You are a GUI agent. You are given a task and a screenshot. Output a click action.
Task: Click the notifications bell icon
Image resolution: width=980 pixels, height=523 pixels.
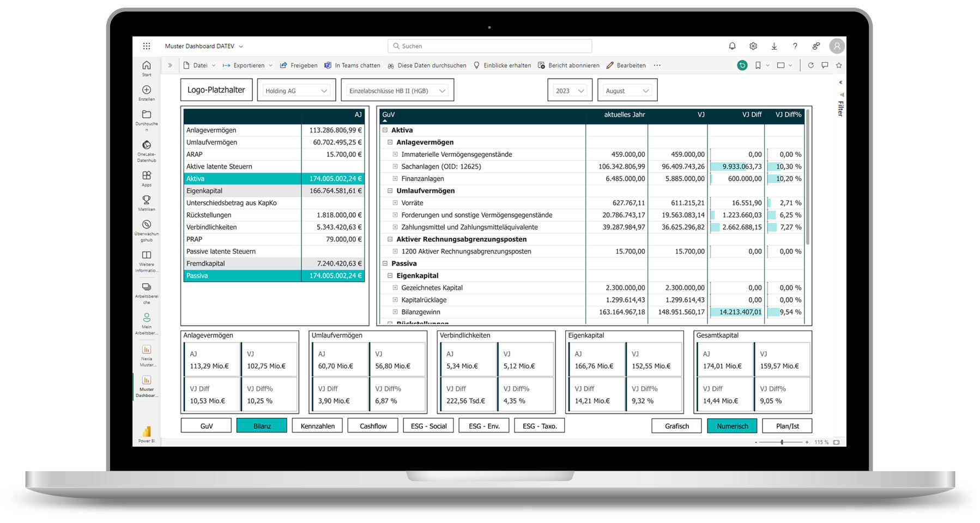732,46
